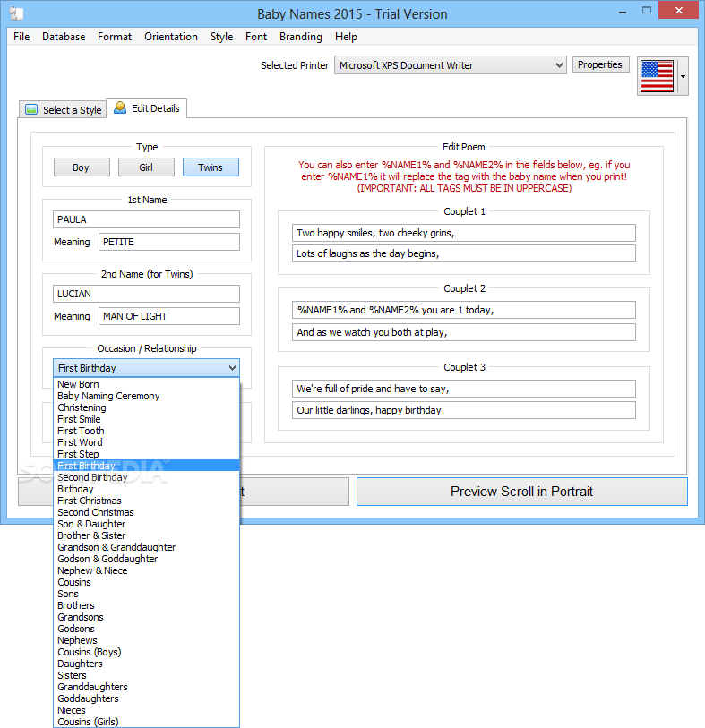The height and width of the screenshot is (728, 705).
Task: Click the printer Properties button
Action: pyautogui.click(x=600, y=65)
